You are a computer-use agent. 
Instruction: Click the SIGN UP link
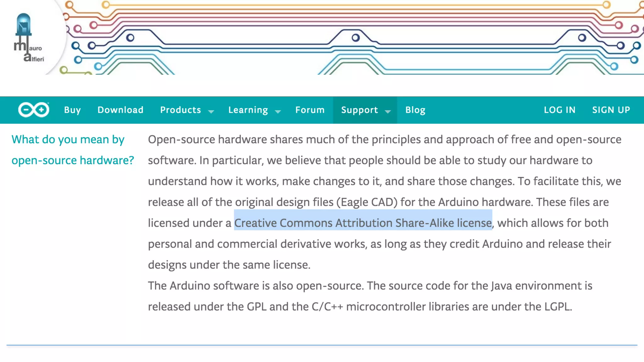611,110
